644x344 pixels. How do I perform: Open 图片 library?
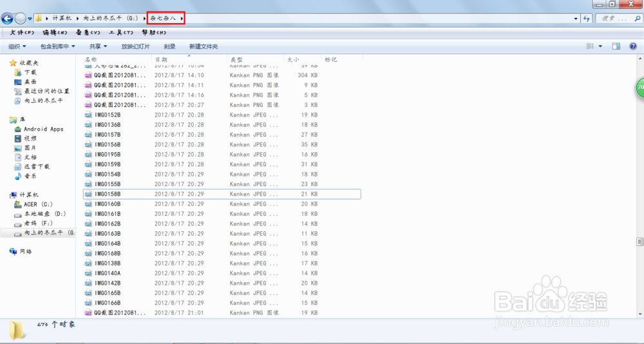[x=30, y=148]
